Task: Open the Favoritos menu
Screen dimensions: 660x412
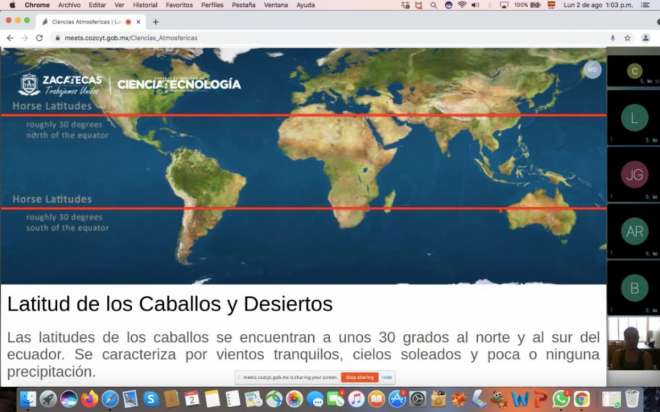Action: pos(180,5)
